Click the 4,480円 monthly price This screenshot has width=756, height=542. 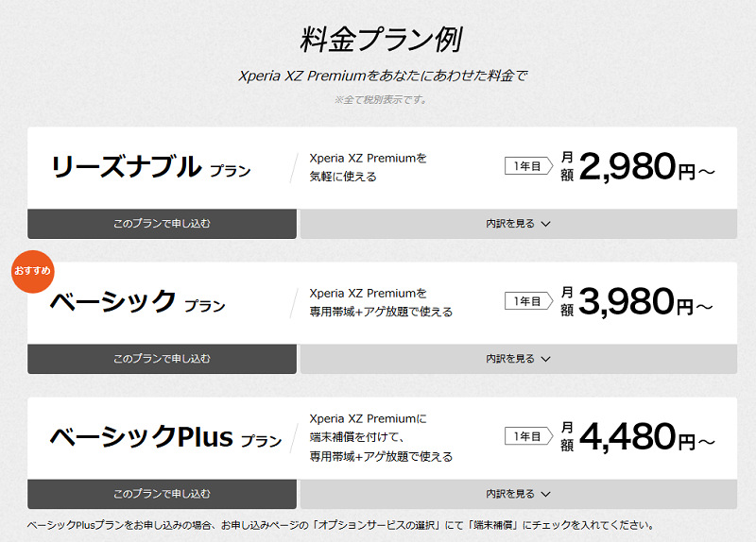(646, 437)
